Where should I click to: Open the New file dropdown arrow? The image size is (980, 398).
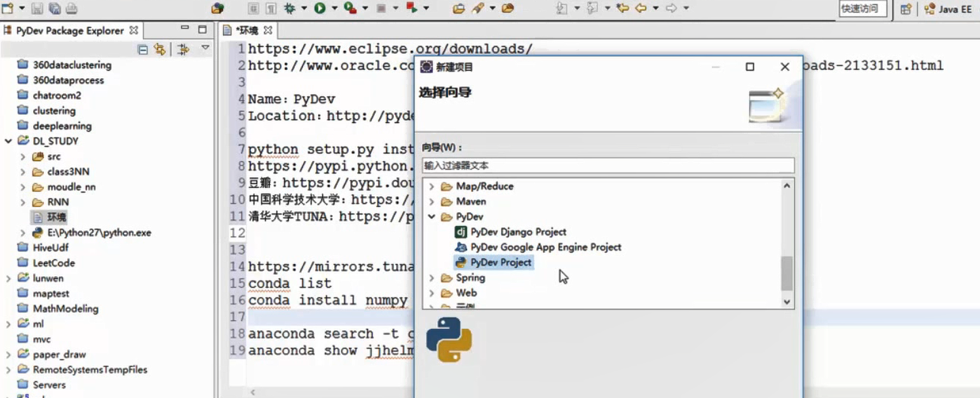[22, 8]
